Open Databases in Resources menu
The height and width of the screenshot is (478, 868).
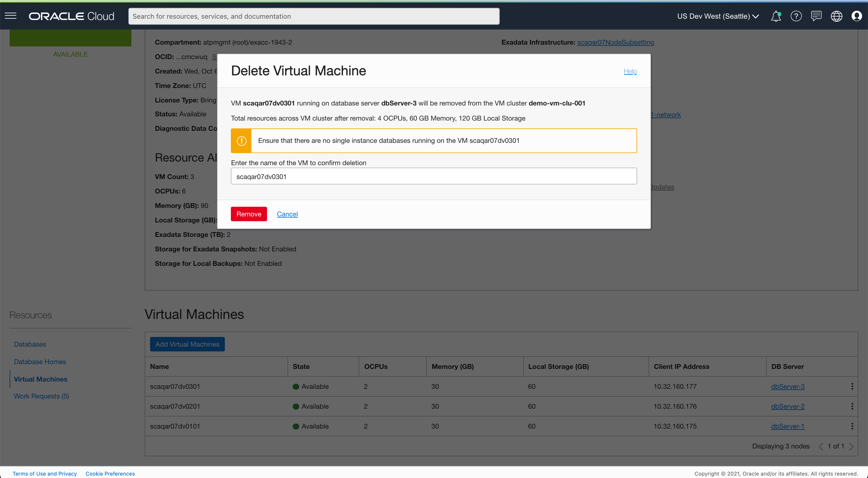30,344
